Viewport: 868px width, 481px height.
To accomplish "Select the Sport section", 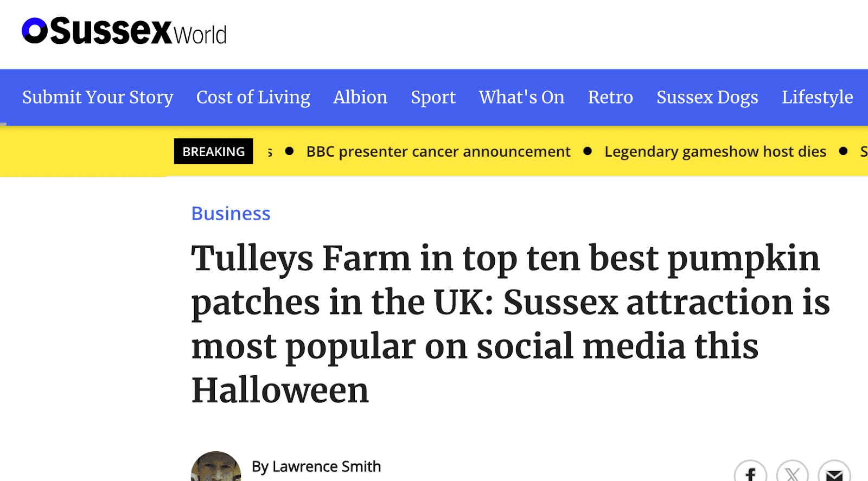I will [x=433, y=97].
